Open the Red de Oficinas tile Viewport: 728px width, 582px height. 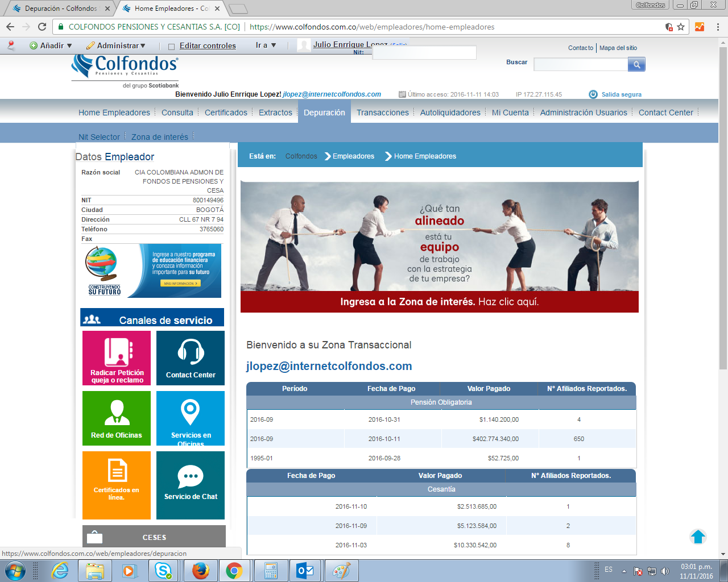coord(117,418)
